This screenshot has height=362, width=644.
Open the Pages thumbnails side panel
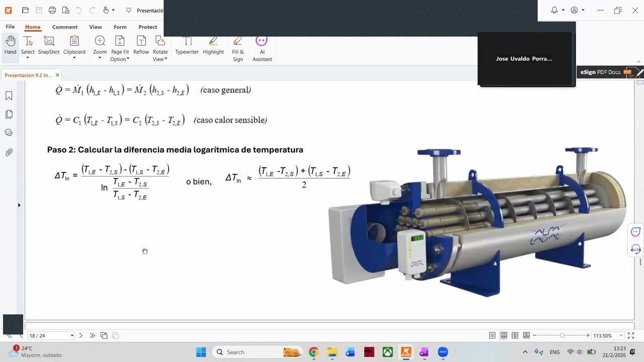(9, 114)
